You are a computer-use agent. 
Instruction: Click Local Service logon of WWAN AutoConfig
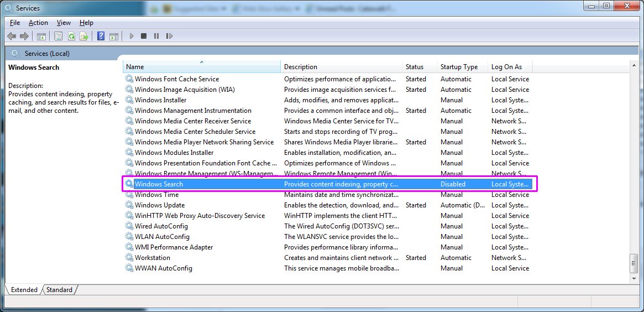tap(510, 268)
